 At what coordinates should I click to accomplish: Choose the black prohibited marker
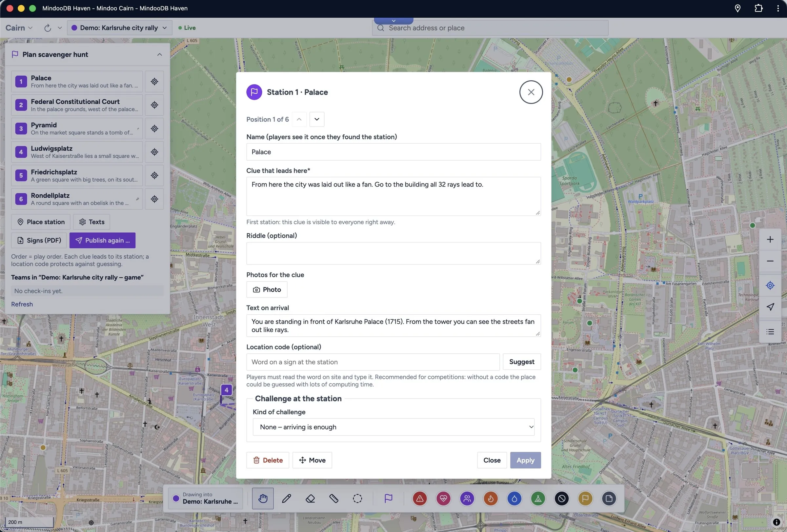point(562,498)
